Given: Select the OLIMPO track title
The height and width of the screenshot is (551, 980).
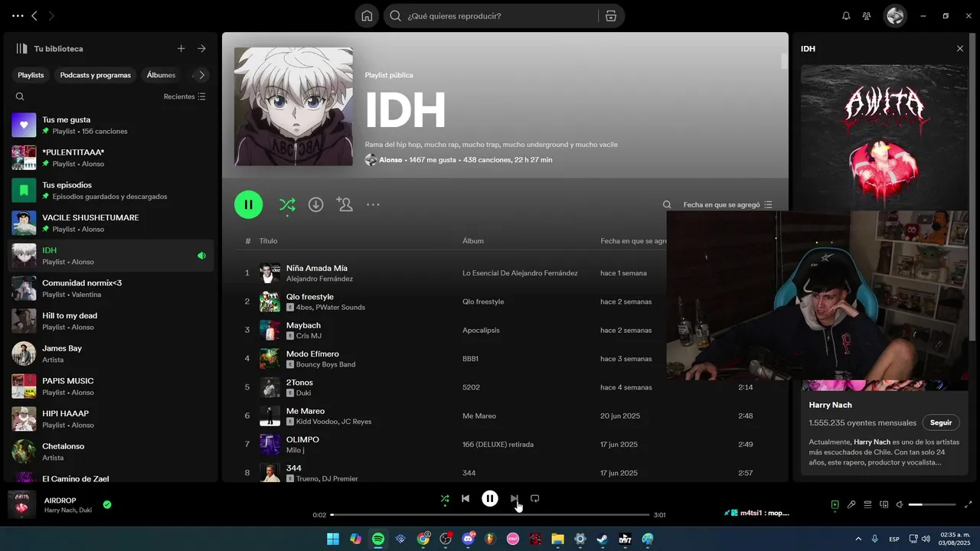Looking at the screenshot, I should click(x=302, y=439).
